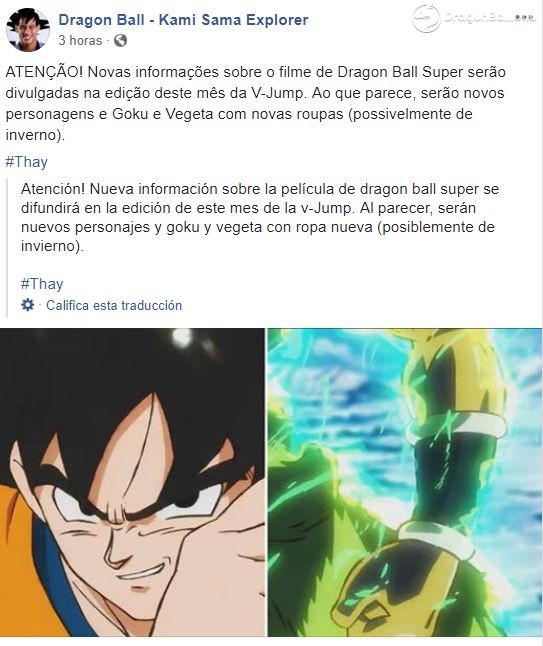Click the globe public privacy icon
The image size is (543, 646).
(x=120, y=40)
